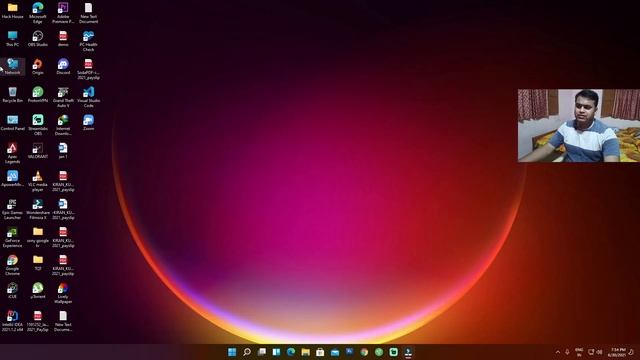
Task: Open Task View from taskbar
Action: (262, 352)
